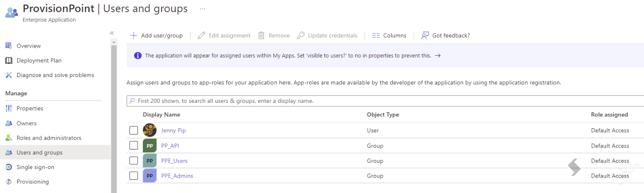Click the Single sign-on icon
644x193 pixels.
coord(8,167)
